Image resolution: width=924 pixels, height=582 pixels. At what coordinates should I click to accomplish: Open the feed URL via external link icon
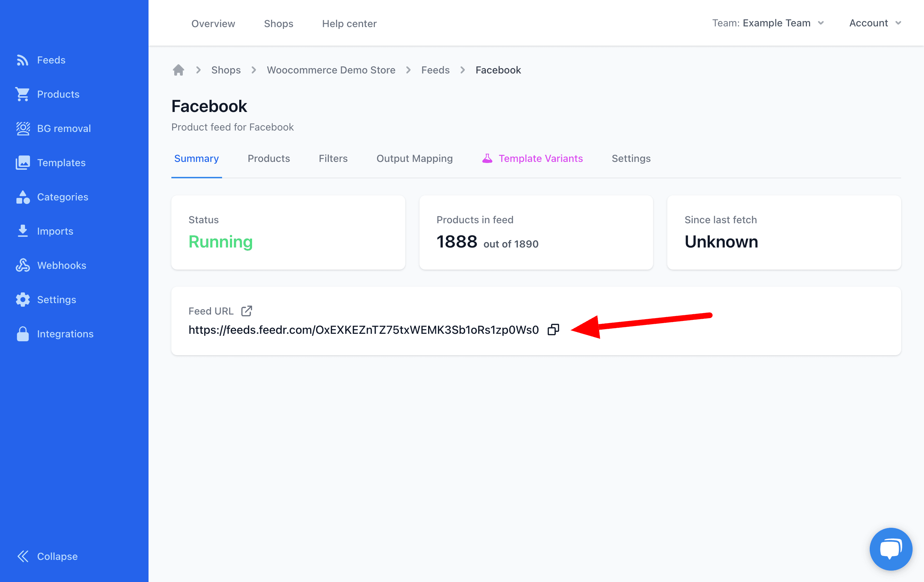tap(247, 311)
